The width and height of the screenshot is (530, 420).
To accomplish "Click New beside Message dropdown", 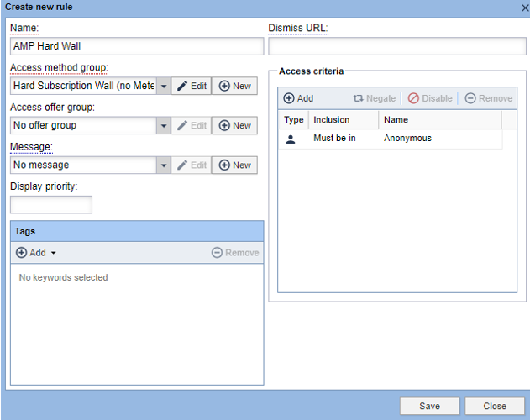I will [234, 165].
